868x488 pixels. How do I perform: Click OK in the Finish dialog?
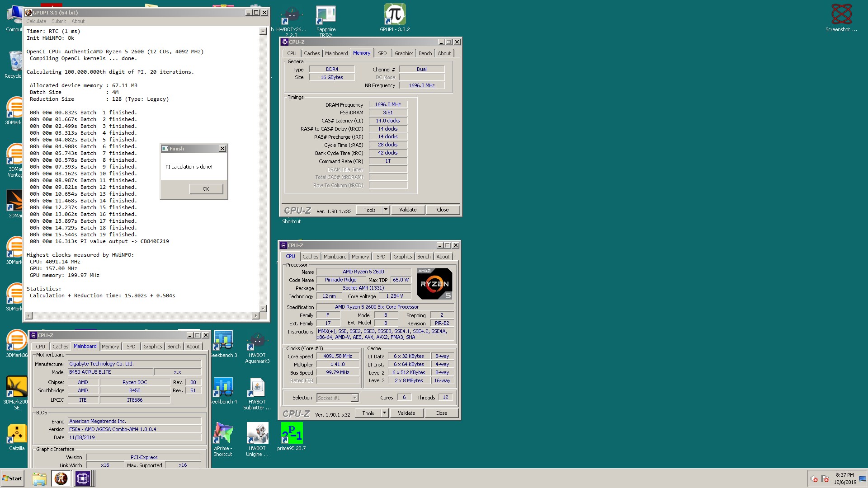[x=206, y=189]
